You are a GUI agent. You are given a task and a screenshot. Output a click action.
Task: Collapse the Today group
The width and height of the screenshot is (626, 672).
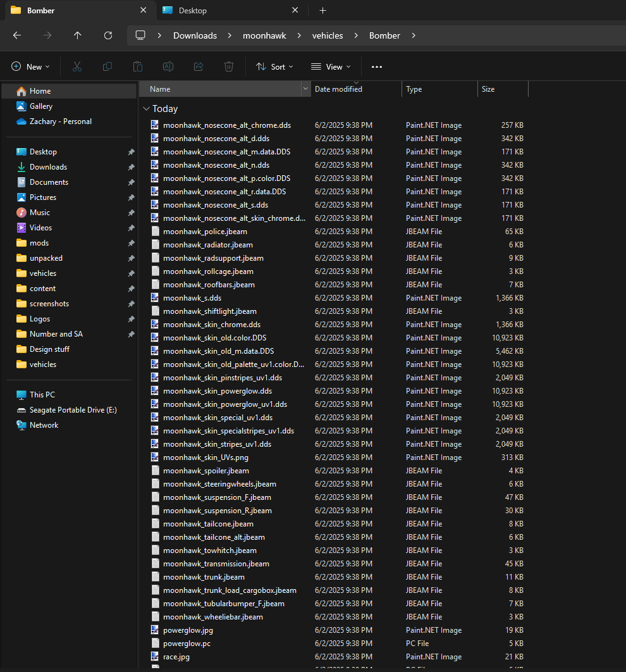point(146,109)
